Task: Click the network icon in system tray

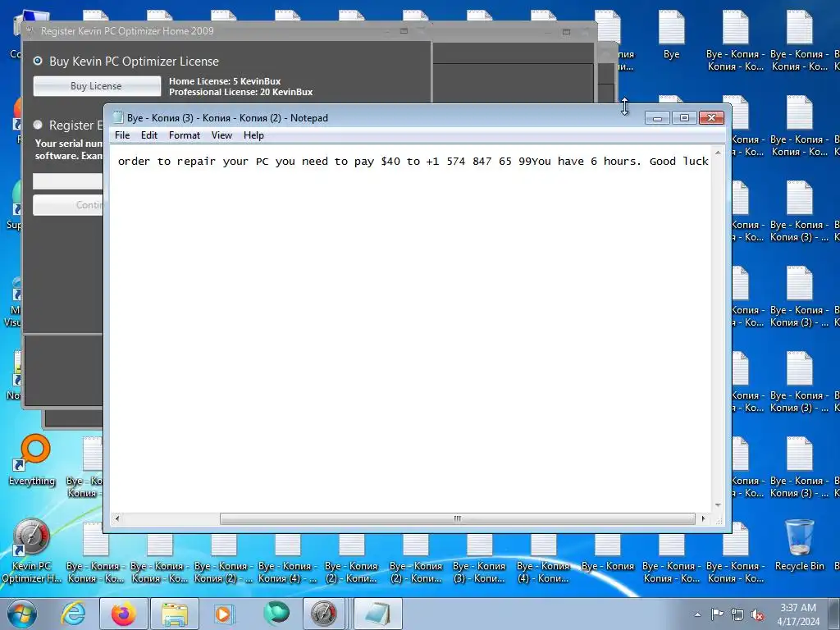Action: pyautogui.click(x=737, y=614)
